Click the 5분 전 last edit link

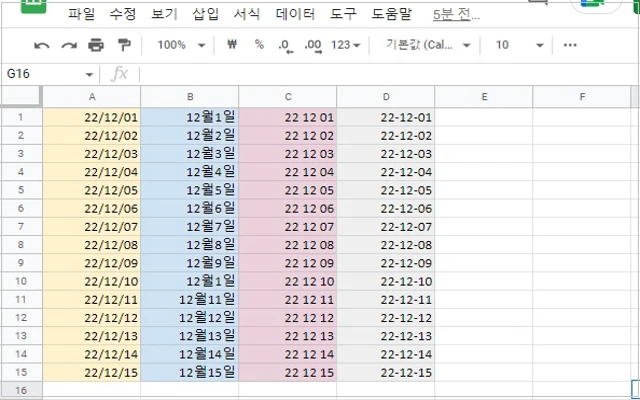(x=456, y=15)
